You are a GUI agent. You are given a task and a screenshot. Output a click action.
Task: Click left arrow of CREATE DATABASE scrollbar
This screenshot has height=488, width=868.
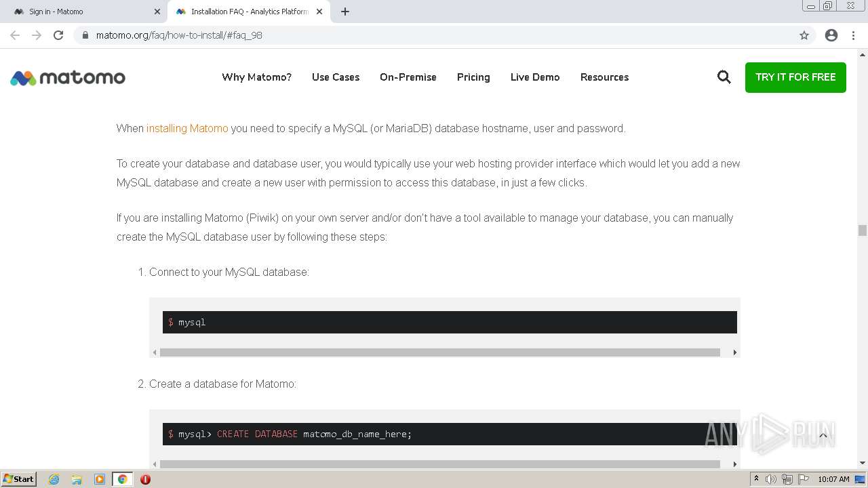[155, 464]
